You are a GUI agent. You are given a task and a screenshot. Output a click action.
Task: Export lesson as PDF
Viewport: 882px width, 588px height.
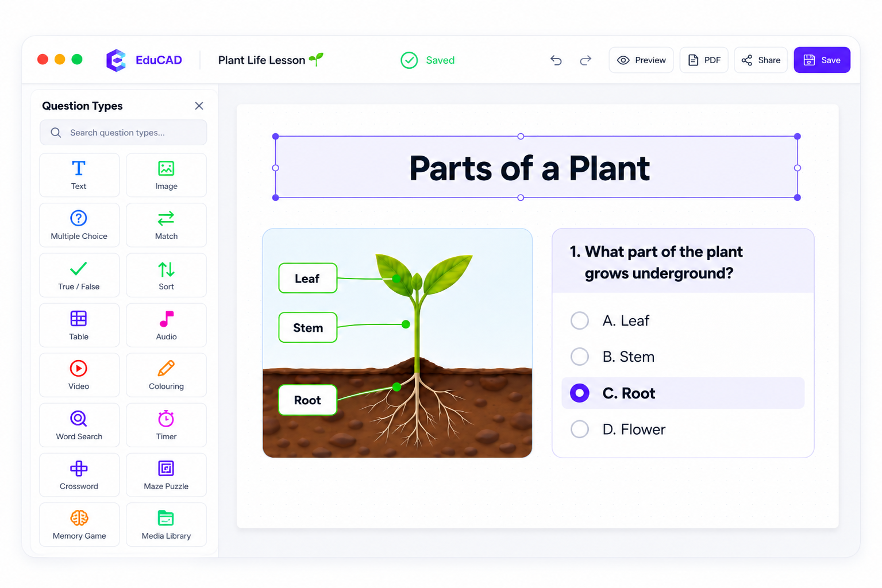pos(704,60)
